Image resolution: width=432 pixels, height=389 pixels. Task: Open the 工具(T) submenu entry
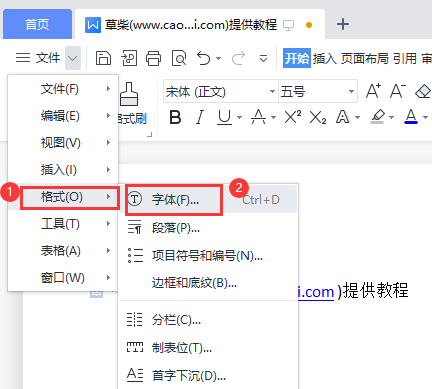(x=63, y=224)
